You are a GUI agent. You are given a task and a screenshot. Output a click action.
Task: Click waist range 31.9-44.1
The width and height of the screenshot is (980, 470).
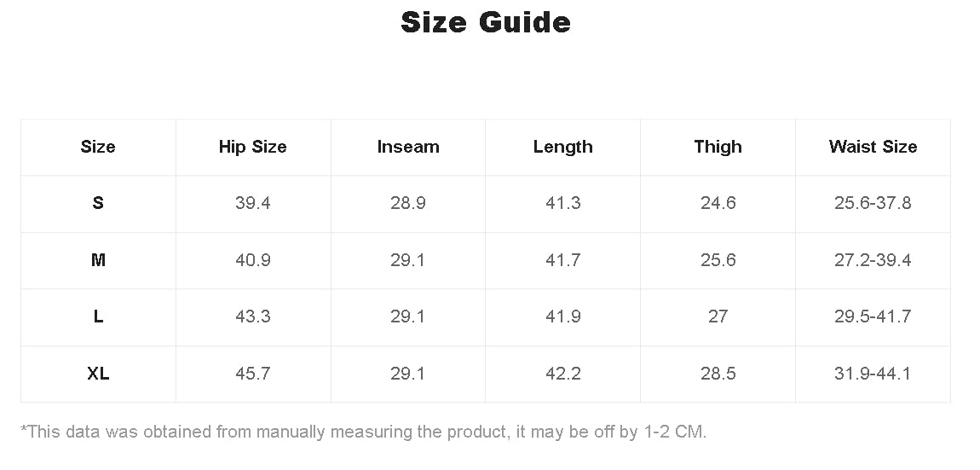tap(873, 374)
